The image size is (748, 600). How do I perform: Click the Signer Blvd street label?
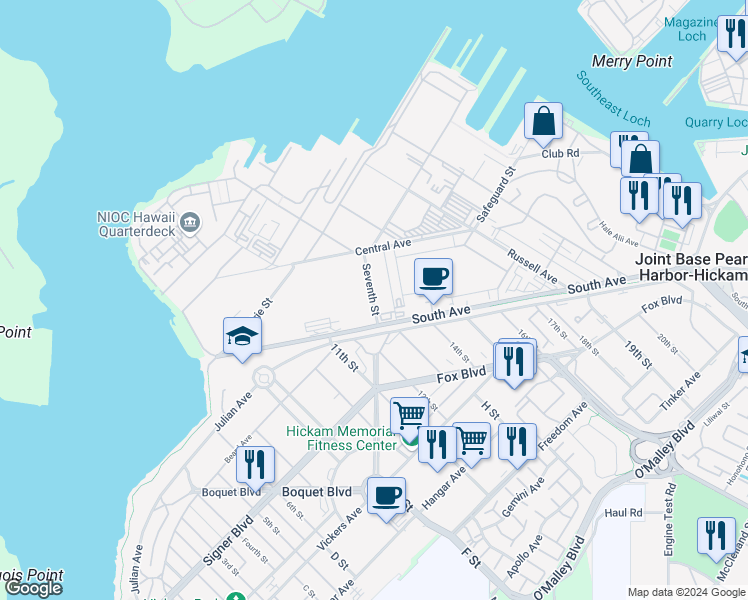click(x=228, y=540)
